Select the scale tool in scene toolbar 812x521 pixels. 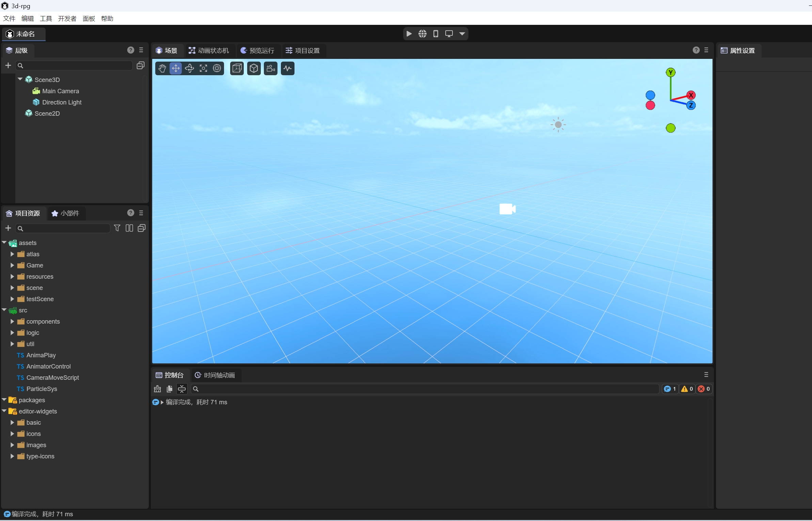(x=203, y=68)
